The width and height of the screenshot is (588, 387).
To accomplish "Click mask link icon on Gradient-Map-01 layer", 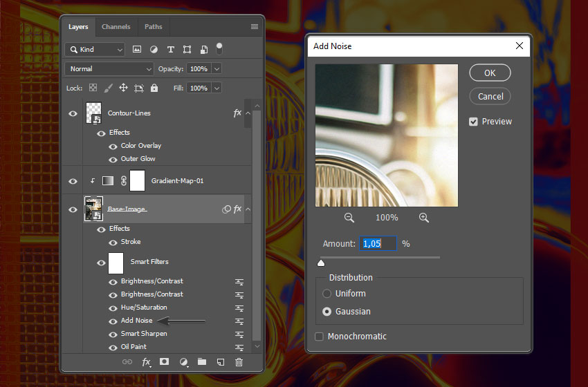I will [124, 181].
